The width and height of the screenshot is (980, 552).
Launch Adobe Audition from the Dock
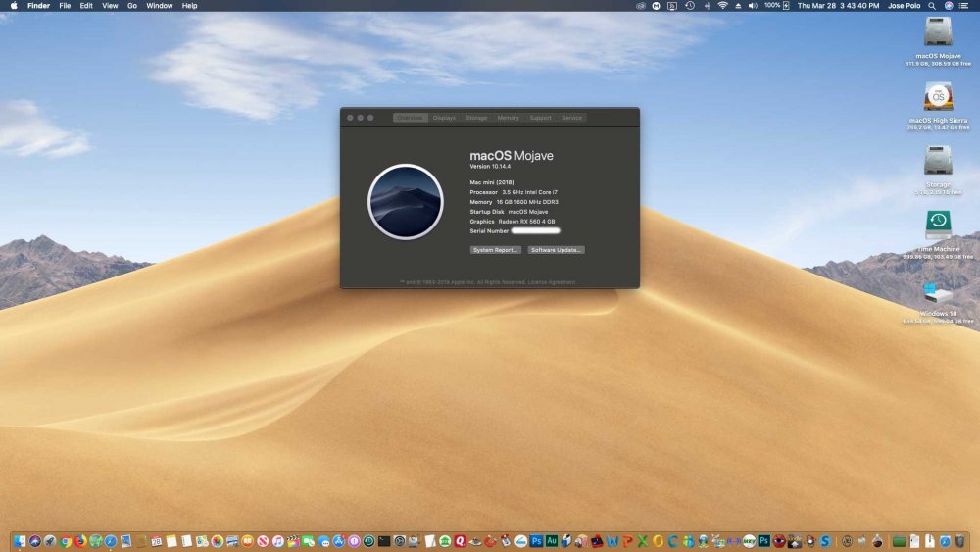(552, 541)
